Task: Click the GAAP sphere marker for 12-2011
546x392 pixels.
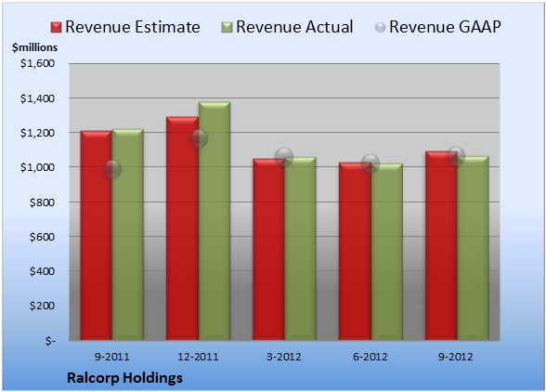Action: click(199, 138)
